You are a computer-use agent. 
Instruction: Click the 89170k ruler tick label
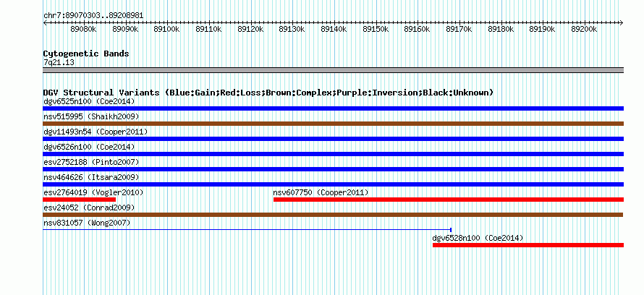[459, 29]
